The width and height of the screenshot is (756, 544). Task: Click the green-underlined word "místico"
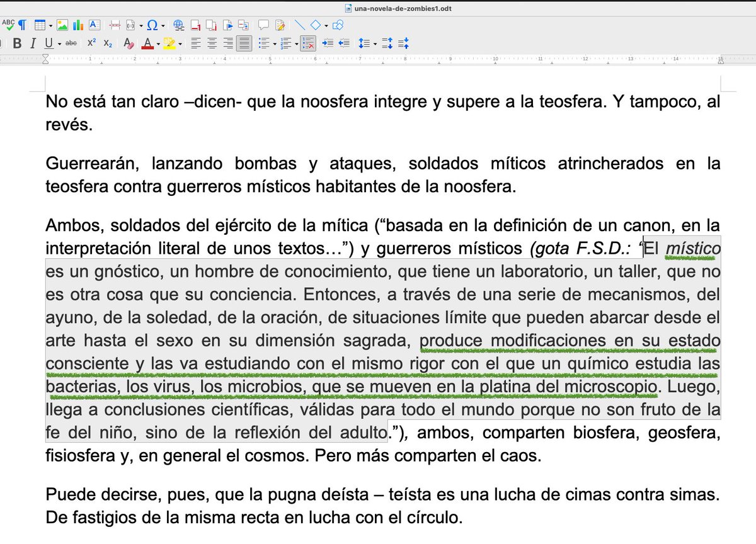click(x=693, y=249)
